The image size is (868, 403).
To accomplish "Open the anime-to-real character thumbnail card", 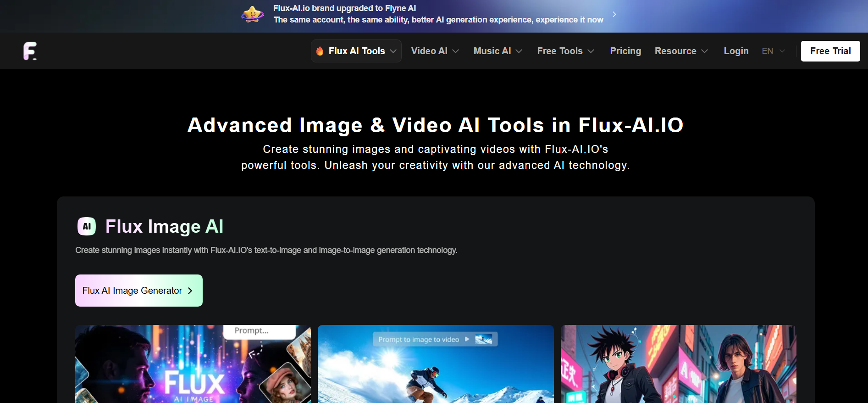I will [679, 364].
